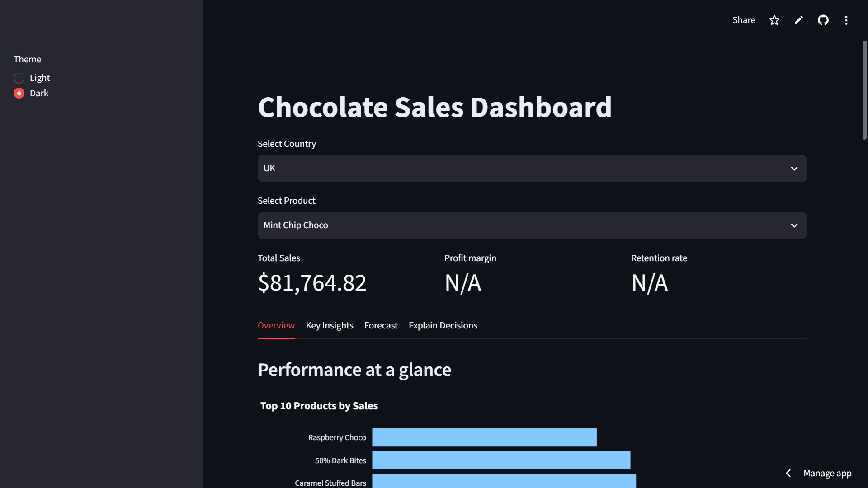Select the Light theme radio button

19,78
